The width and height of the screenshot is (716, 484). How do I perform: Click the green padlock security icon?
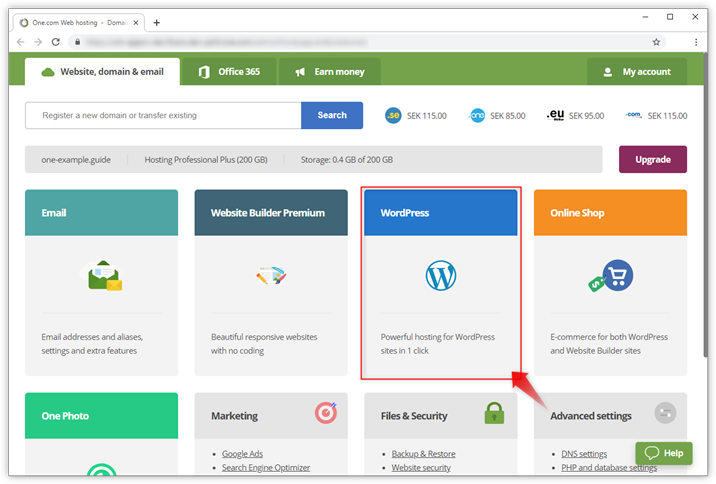[x=494, y=413]
